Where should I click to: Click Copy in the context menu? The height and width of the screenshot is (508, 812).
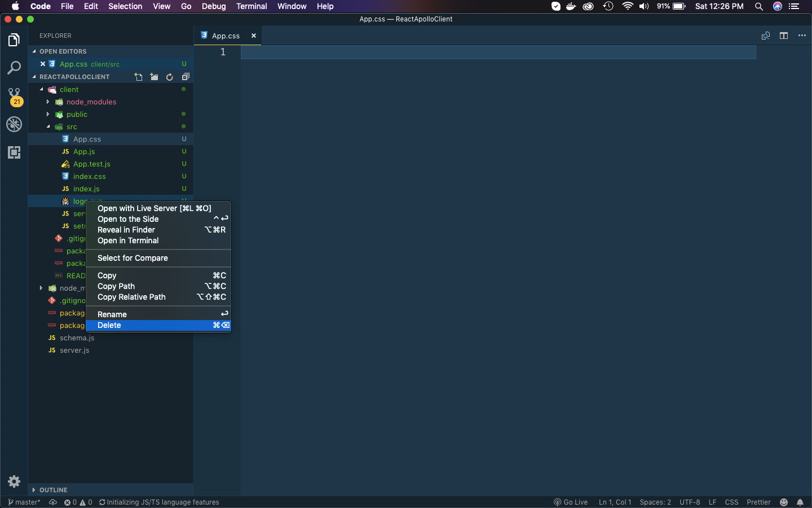coord(158,275)
